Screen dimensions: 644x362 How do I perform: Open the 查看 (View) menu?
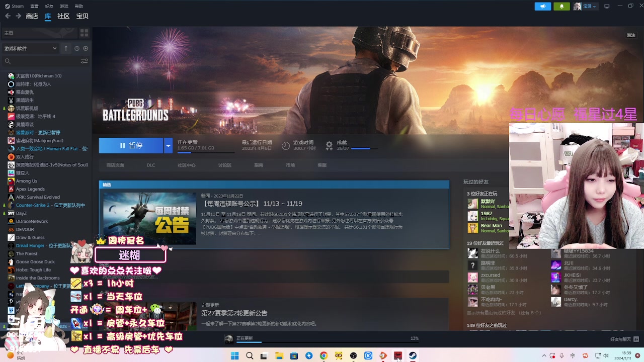pyautogui.click(x=34, y=6)
